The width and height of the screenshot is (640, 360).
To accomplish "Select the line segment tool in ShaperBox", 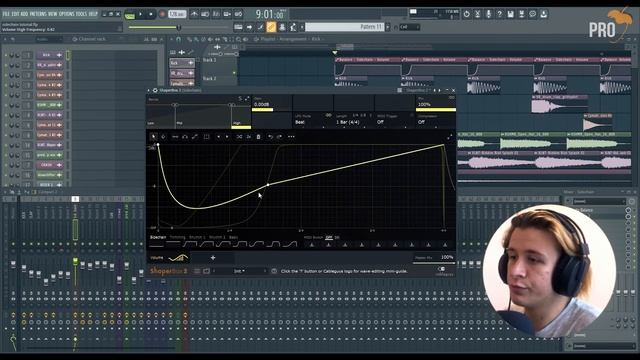I will click(x=175, y=137).
